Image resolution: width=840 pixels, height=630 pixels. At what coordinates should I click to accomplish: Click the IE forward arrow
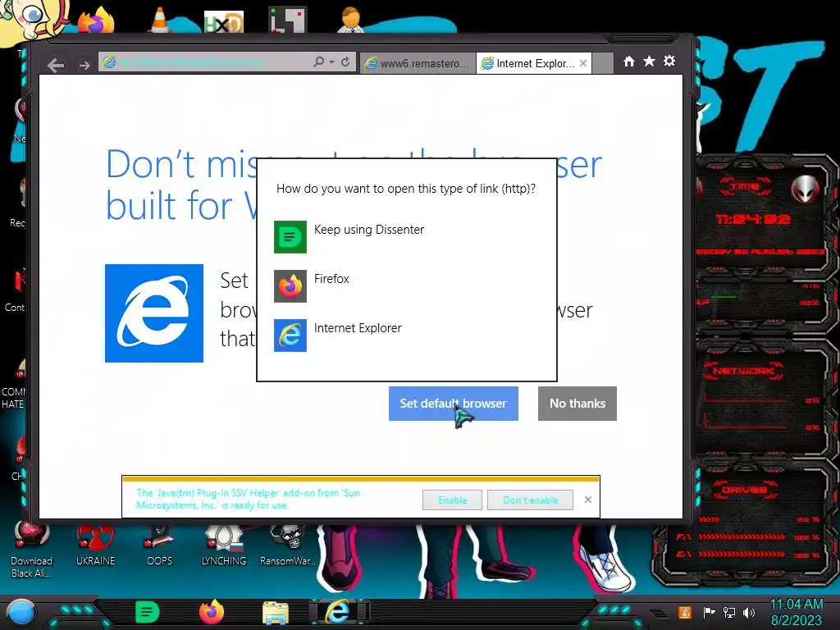[x=84, y=66]
